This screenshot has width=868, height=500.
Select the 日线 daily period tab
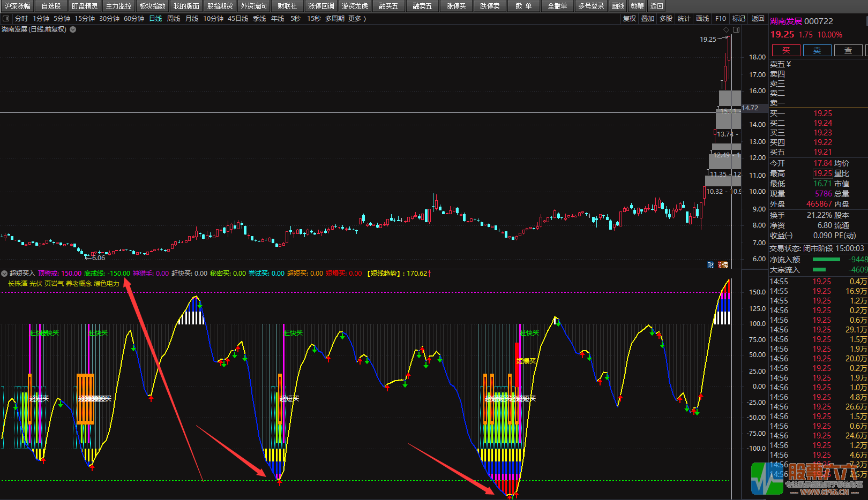point(155,19)
